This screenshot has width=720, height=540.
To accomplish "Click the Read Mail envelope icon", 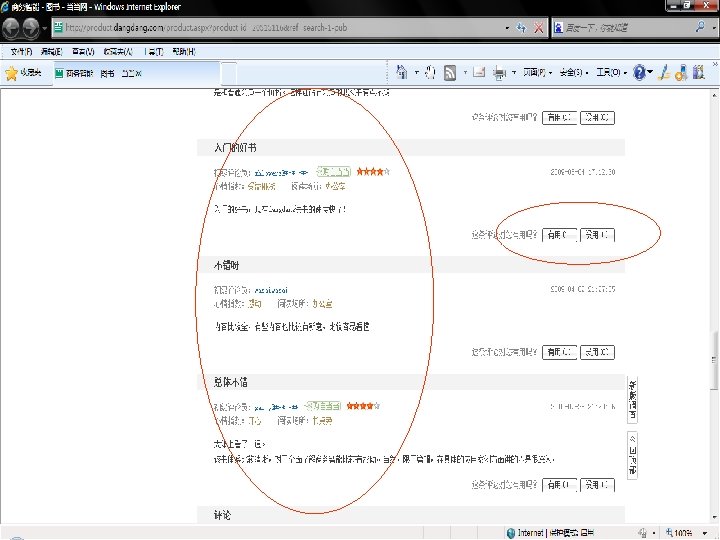I will [479, 72].
